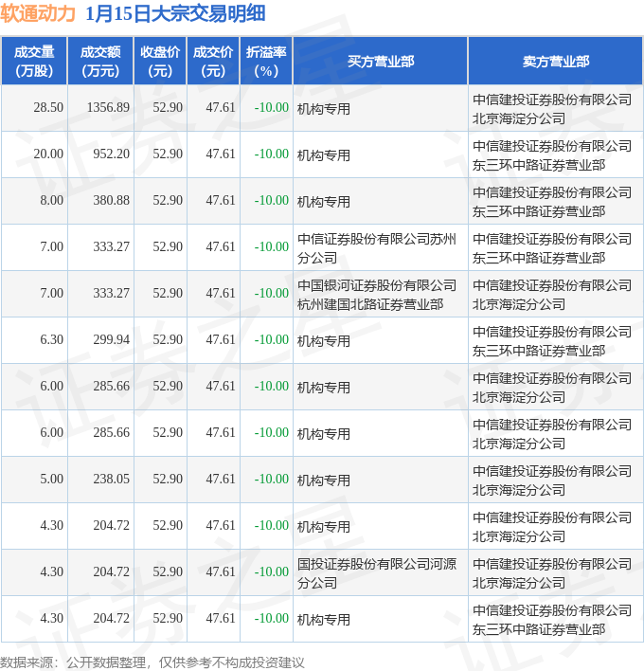Screen dimensions: 644x671
Task: Click -10.00 discount rate in 28.50 row
Action: [x=272, y=107]
